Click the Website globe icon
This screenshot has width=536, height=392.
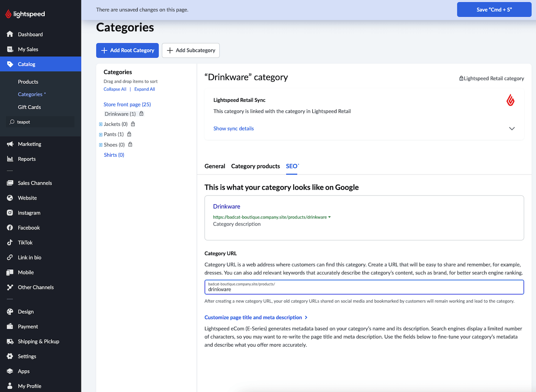pyautogui.click(x=10, y=198)
